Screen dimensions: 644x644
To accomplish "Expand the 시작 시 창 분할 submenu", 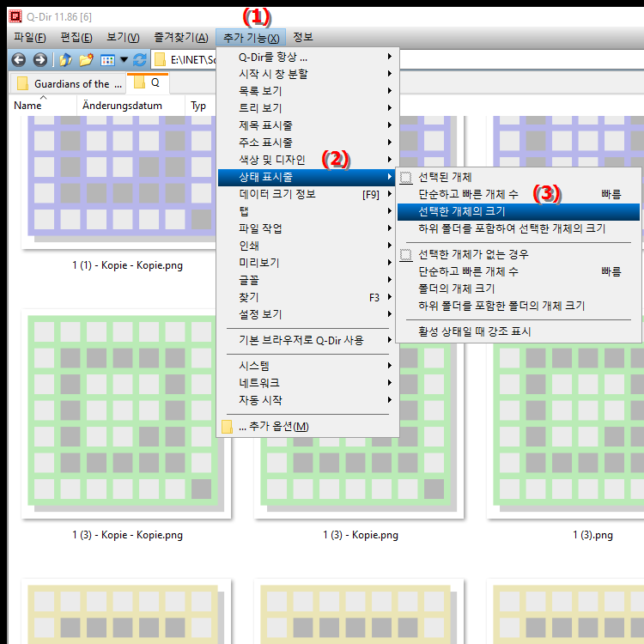I will click(x=308, y=74).
